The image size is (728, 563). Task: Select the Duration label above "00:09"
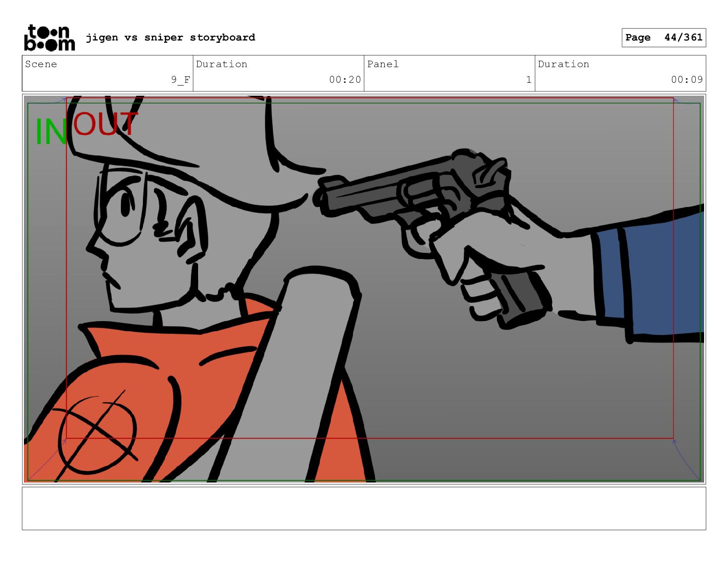pyautogui.click(x=563, y=64)
